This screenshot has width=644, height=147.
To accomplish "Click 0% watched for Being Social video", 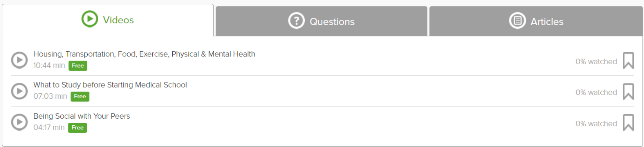I will pos(596,124).
